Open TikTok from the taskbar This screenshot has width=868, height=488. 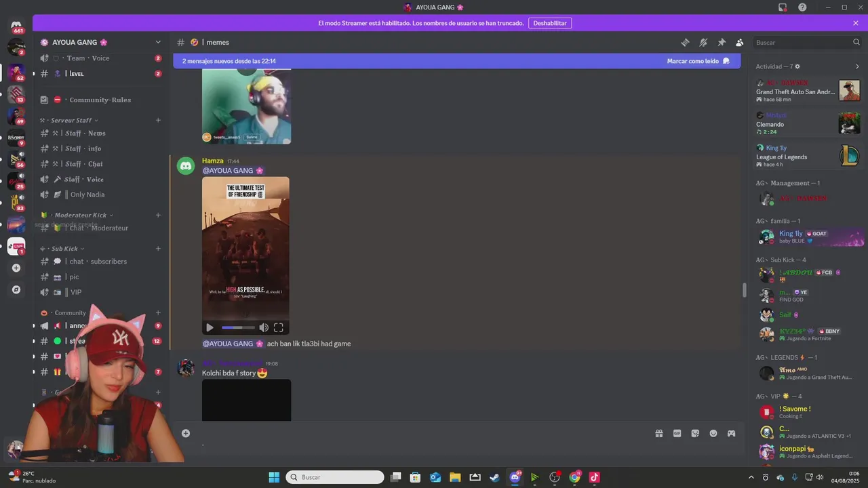[594, 477]
